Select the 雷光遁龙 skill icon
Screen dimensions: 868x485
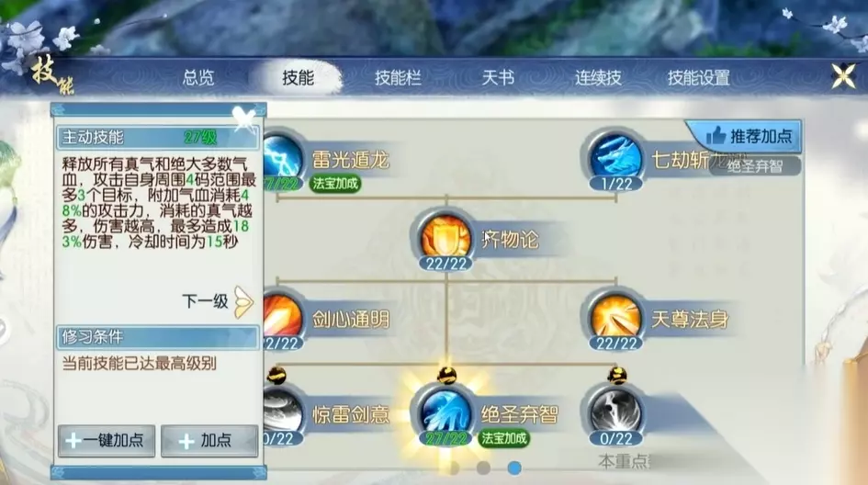(284, 158)
